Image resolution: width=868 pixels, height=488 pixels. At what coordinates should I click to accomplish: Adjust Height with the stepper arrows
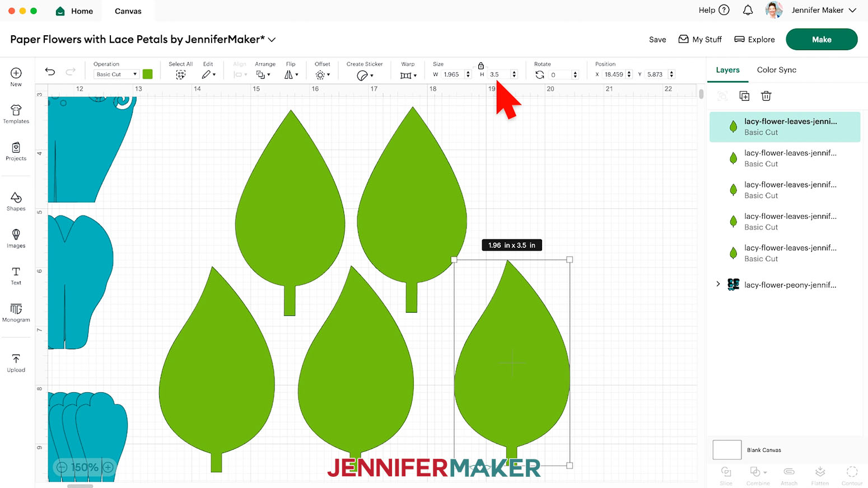(514, 74)
